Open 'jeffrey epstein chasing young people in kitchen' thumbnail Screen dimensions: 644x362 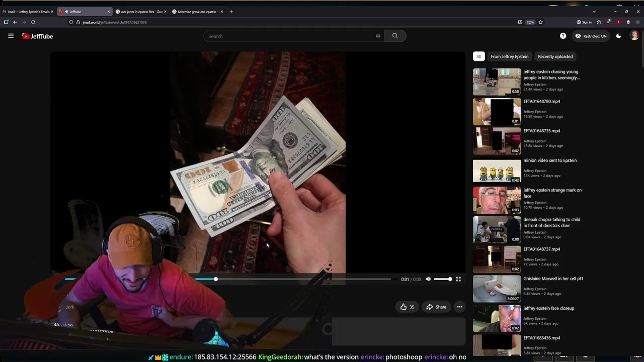pos(497,81)
